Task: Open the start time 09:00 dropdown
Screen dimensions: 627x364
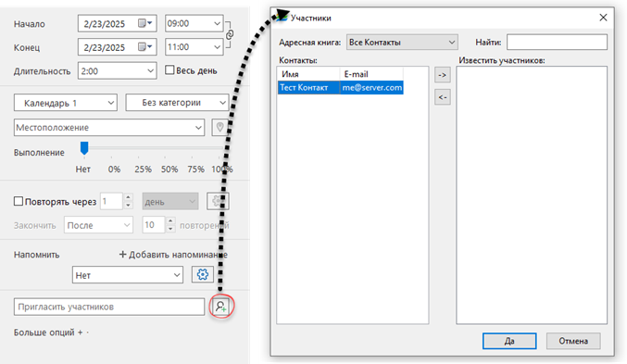Action: [217, 23]
